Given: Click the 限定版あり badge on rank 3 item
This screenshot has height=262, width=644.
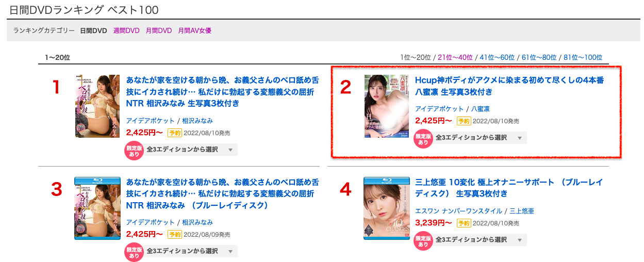Looking at the screenshot, I should point(134,253).
